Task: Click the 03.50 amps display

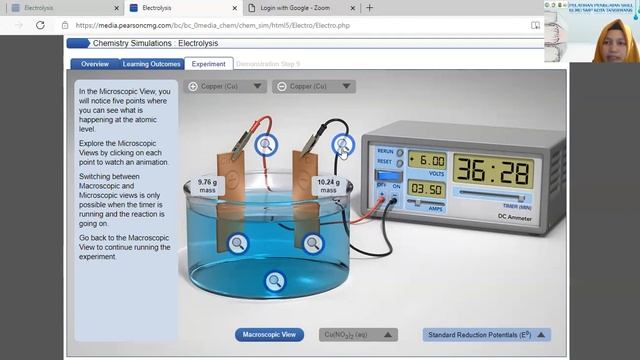Action: point(427,189)
